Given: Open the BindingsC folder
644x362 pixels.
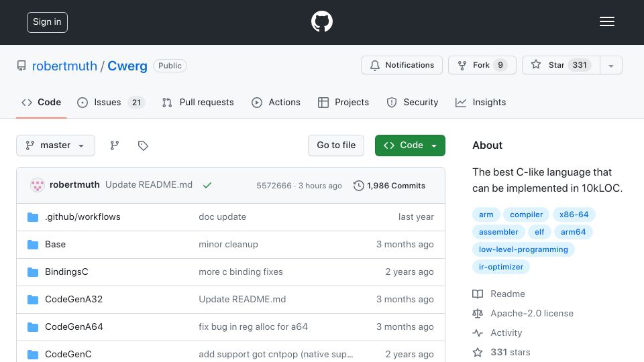Looking at the screenshot, I should click(x=66, y=271).
